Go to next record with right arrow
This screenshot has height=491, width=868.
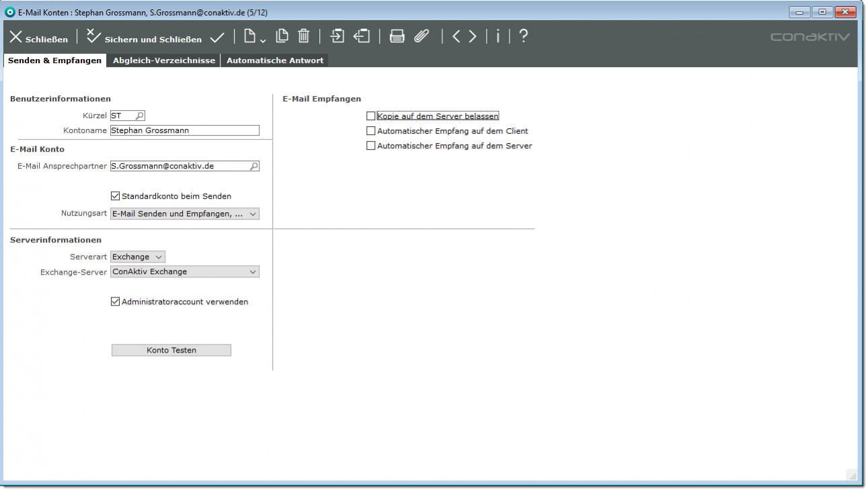coord(473,37)
